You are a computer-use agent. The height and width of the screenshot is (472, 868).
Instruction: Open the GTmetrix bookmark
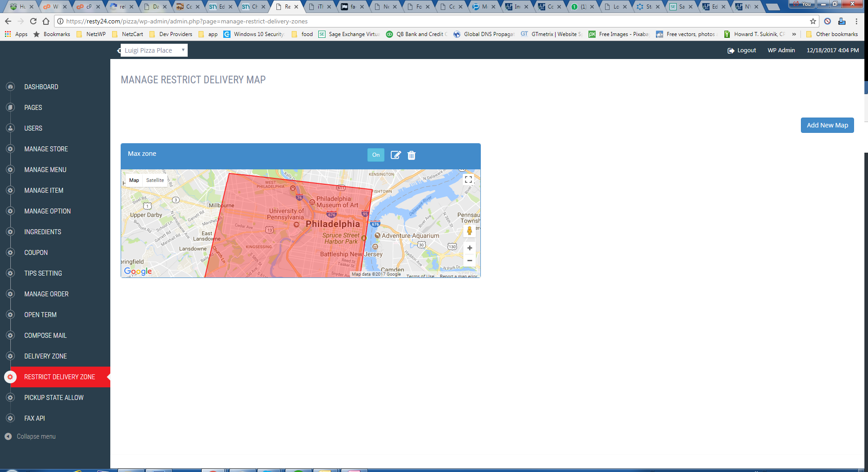[x=552, y=34]
